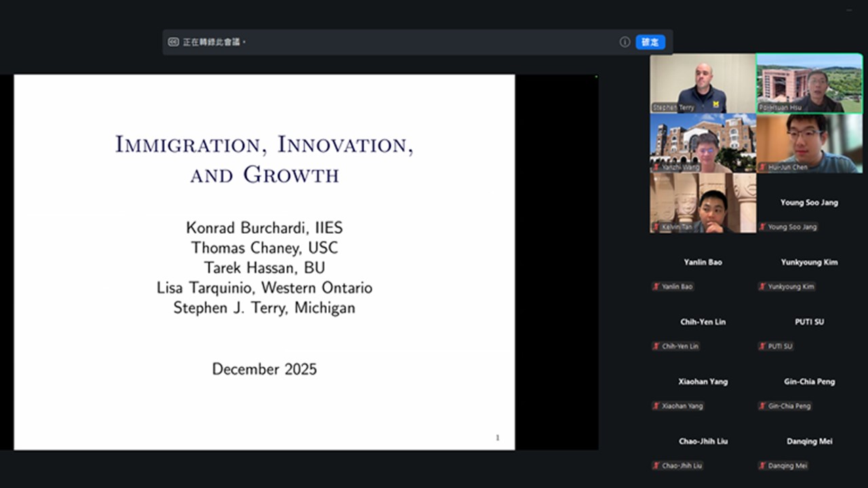The height and width of the screenshot is (488, 868).
Task: Select Yanzhi Wang's video tile
Action: (703, 142)
